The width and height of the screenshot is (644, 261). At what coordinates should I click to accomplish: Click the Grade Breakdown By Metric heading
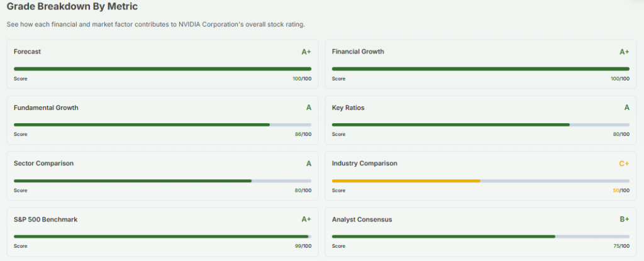tap(72, 6)
